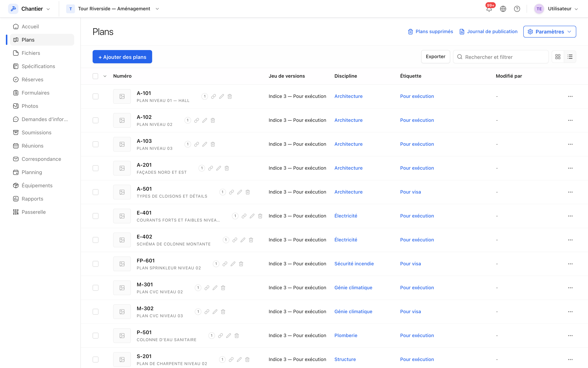588x368 pixels.
Task: Open the more options menu for P-501
Action: [570, 336]
